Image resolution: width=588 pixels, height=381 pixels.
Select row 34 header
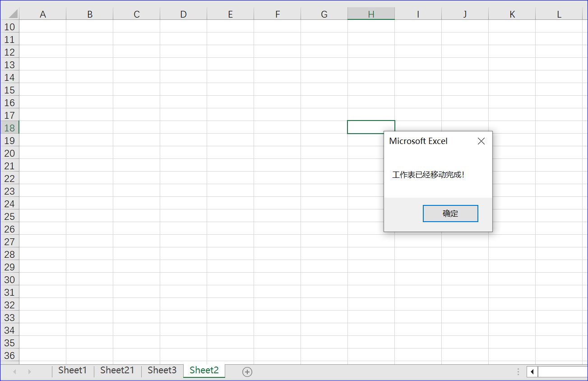click(9, 330)
